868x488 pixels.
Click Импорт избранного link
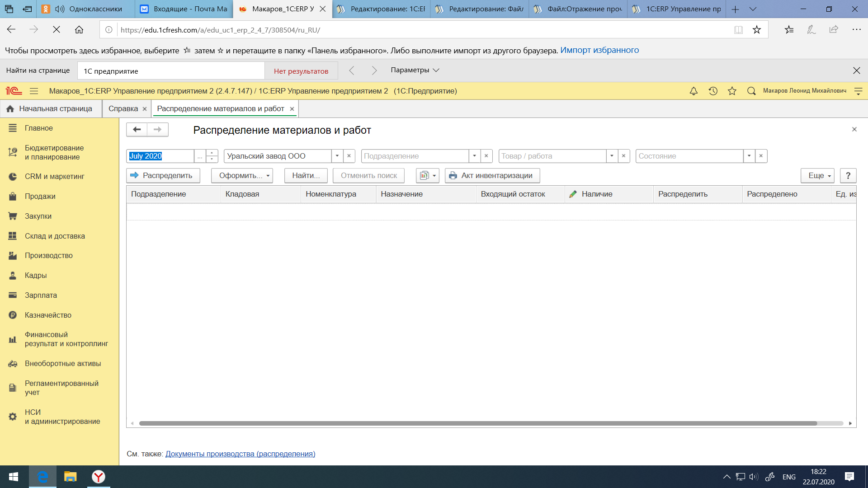[599, 50]
